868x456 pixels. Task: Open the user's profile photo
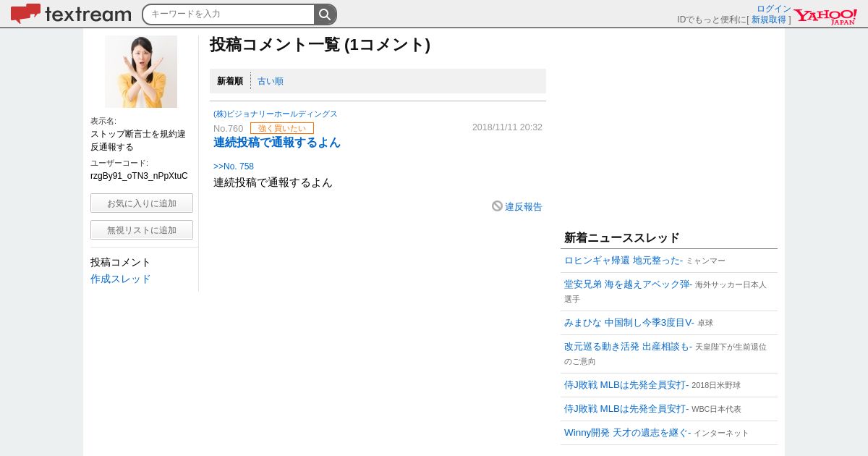click(x=141, y=72)
